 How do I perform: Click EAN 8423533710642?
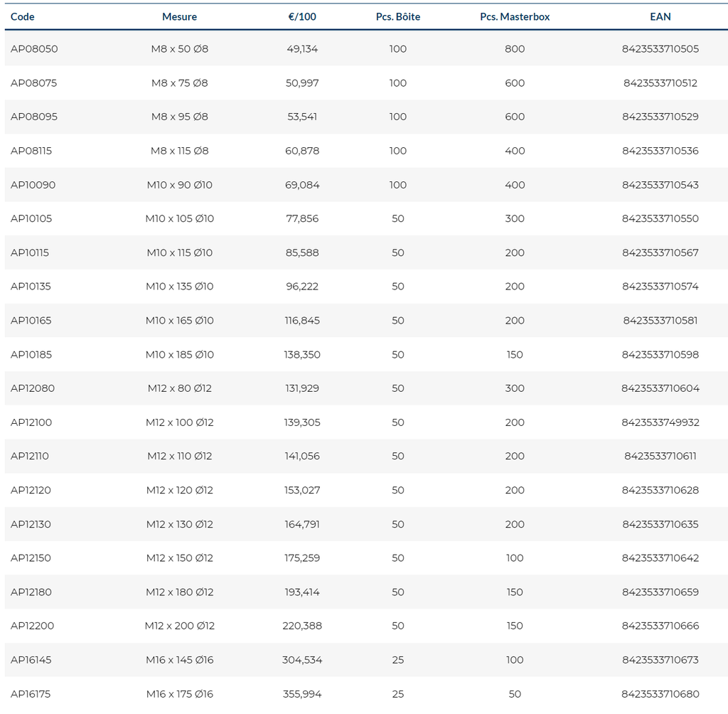coord(660,558)
